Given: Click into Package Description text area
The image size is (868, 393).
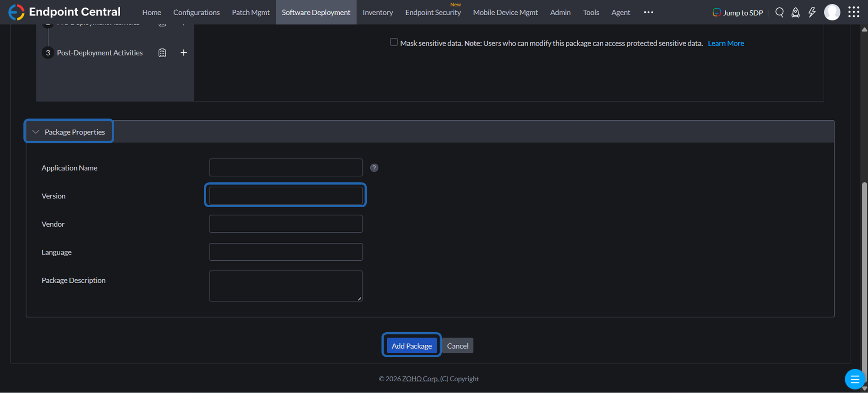Looking at the screenshot, I should (x=286, y=286).
